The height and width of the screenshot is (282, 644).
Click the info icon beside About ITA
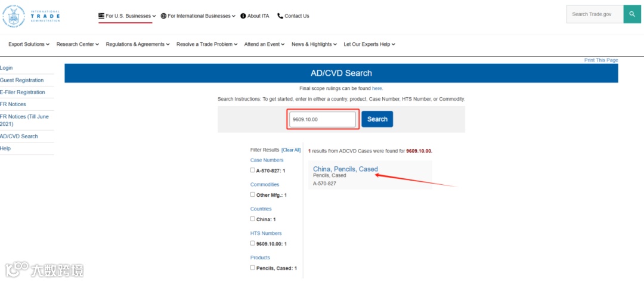[x=243, y=16]
